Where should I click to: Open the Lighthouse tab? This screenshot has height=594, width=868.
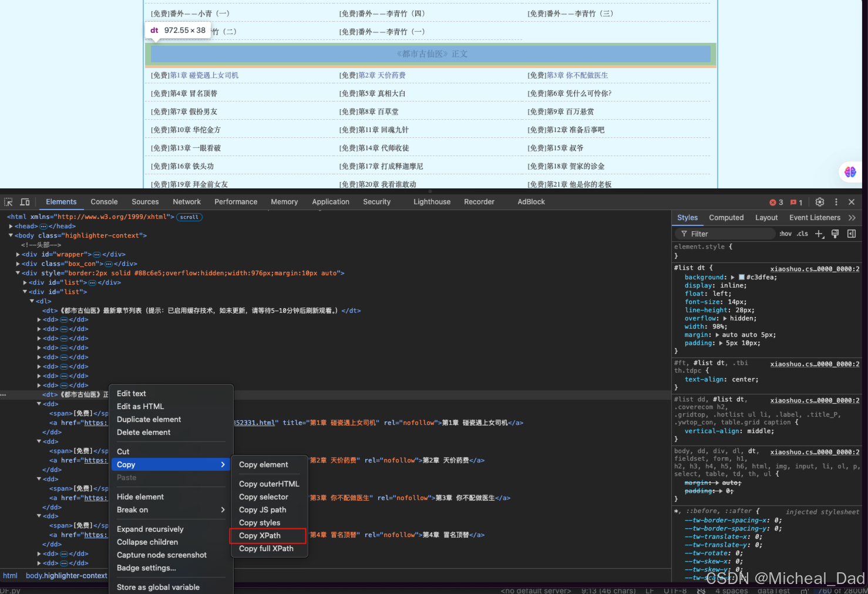tap(432, 202)
